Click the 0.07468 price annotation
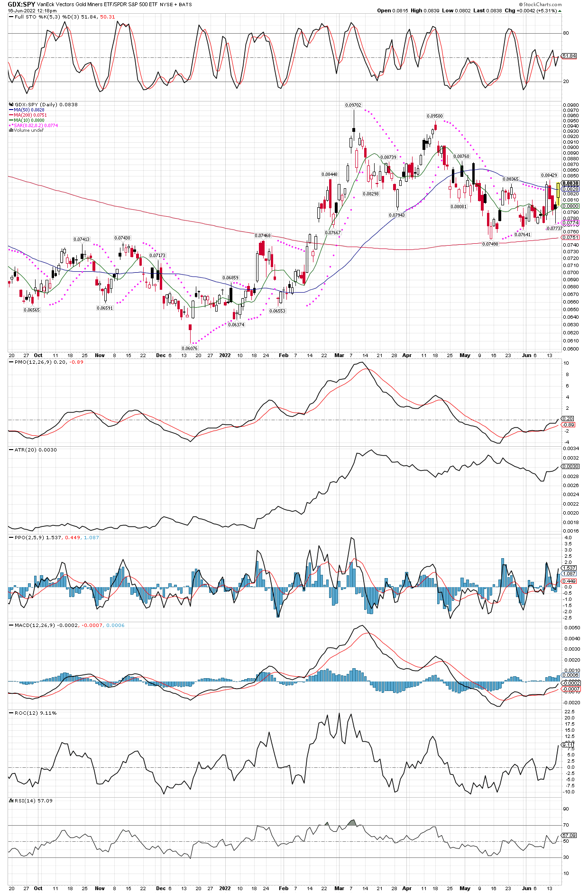 tap(263, 236)
